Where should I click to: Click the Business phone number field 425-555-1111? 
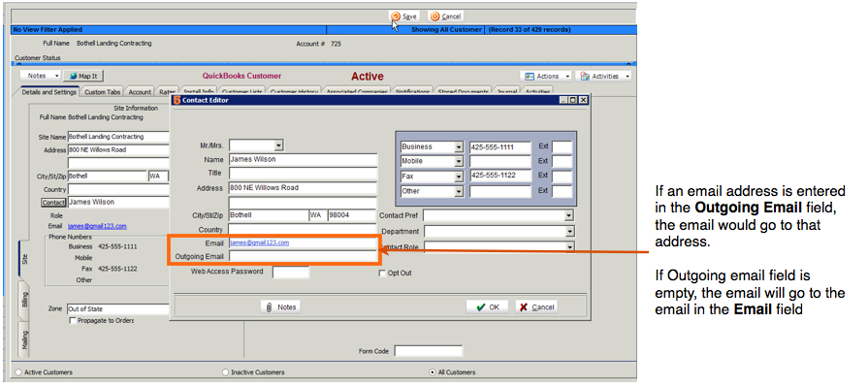tap(500, 146)
